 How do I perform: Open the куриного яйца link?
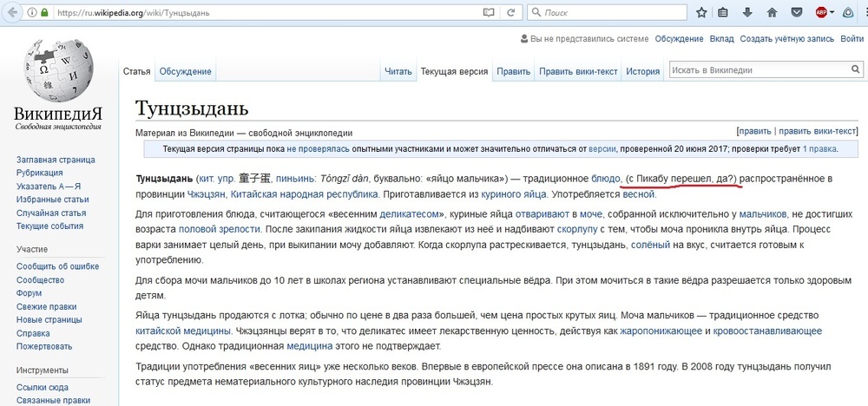[514, 194]
